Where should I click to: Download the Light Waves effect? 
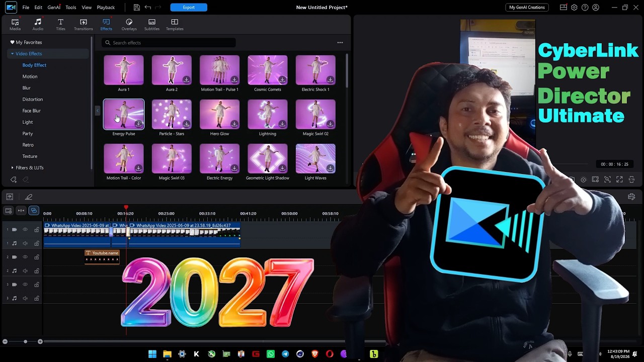tap(330, 168)
